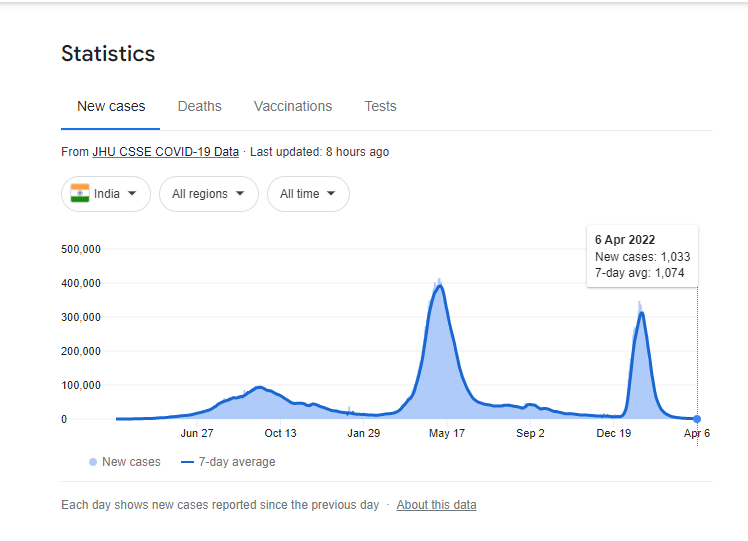The image size is (748, 541).
Task: Click the May 17 peak on chart
Action: point(439,286)
